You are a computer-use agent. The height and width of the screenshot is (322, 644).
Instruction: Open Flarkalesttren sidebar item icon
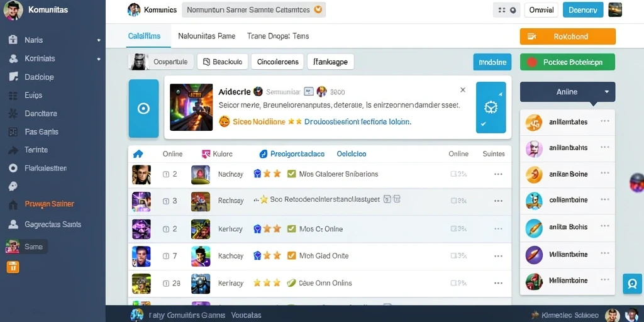(13, 168)
